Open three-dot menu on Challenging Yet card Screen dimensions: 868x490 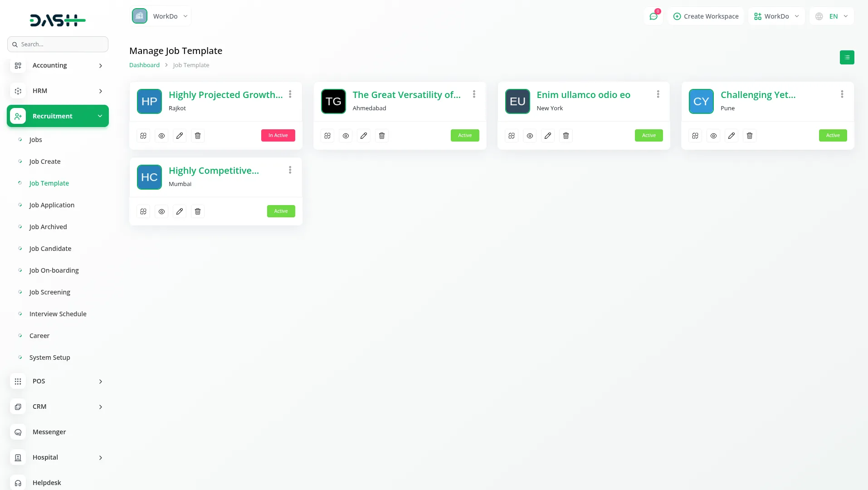[x=842, y=94]
